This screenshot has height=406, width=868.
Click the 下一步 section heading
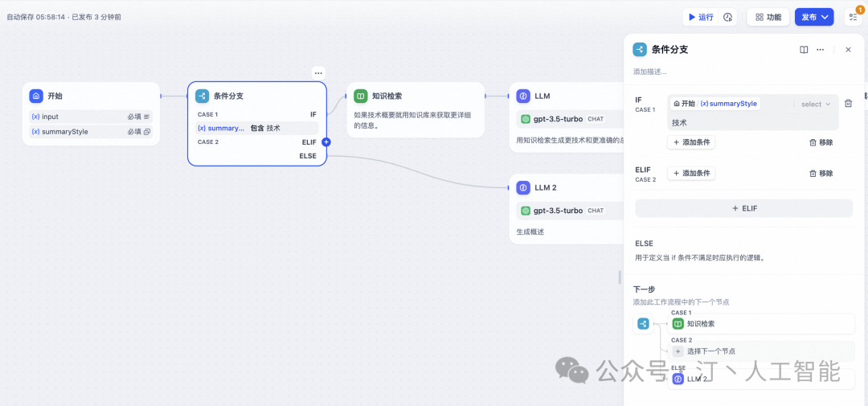(644, 289)
